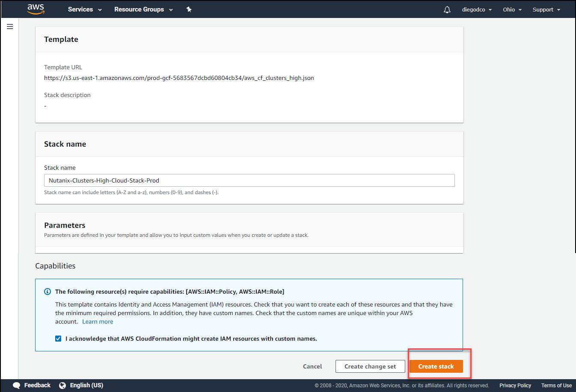
Task: Click the Feedback speech bubble icon
Action: click(x=17, y=385)
